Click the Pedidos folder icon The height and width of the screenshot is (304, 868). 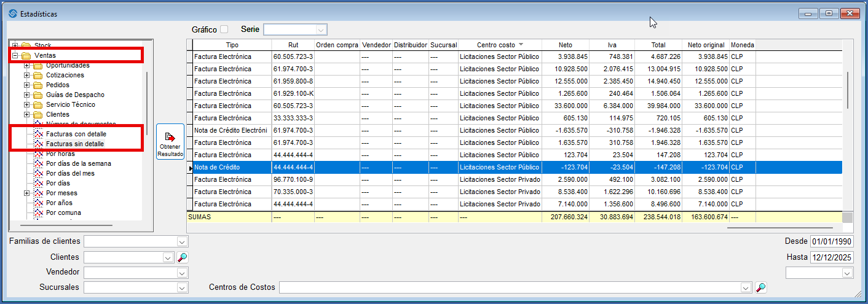[37, 85]
